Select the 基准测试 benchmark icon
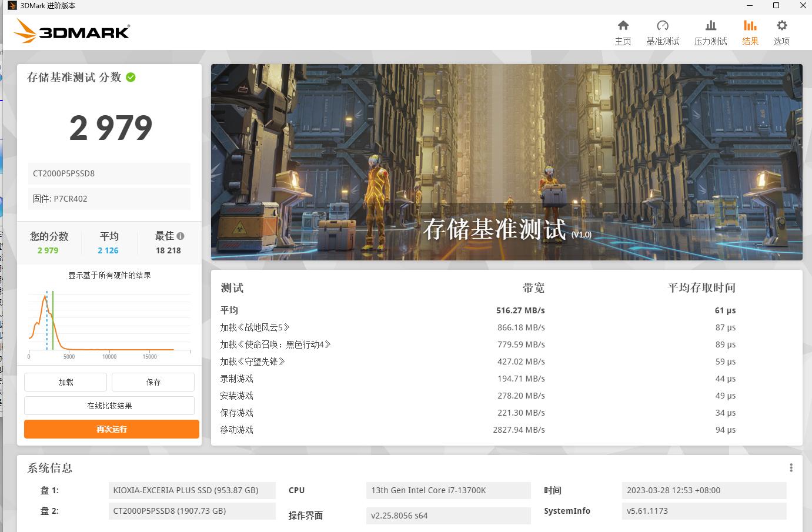The width and height of the screenshot is (812, 532). [663, 32]
